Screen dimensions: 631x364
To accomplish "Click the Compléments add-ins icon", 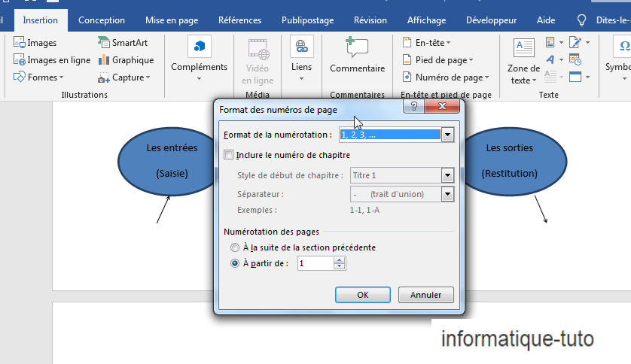I will pyautogui.click(x=199, y=47).
